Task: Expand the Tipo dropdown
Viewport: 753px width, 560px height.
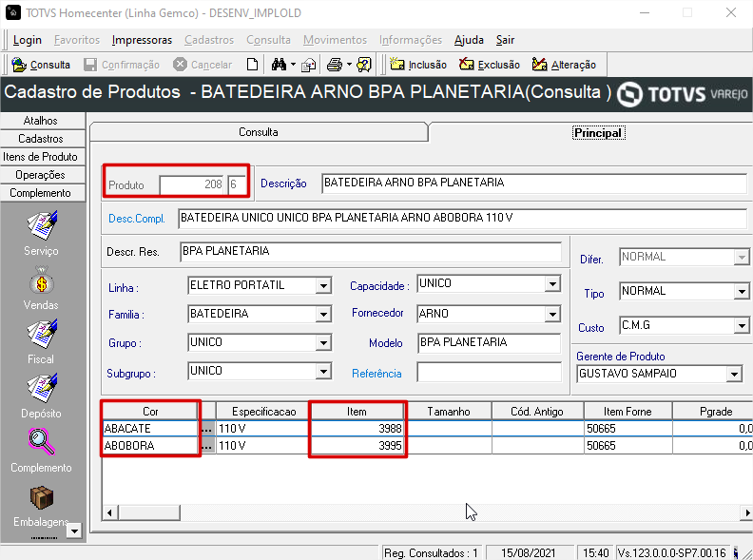Action: coord(742,292)
